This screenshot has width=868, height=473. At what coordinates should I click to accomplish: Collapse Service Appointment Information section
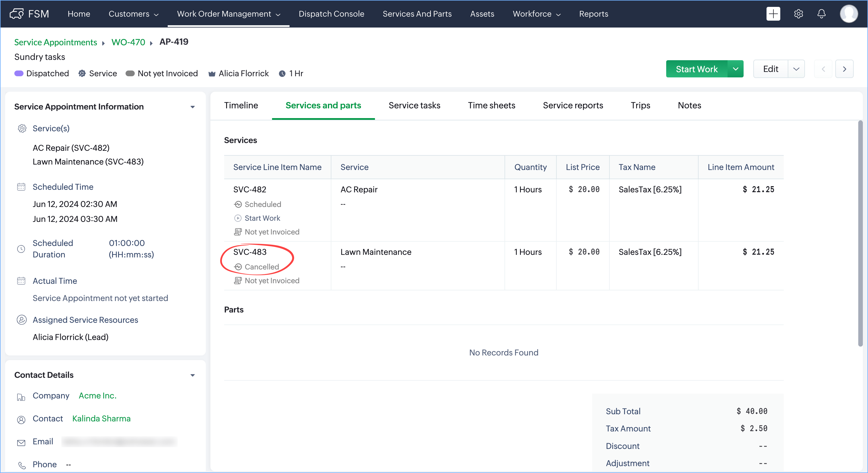pyautogui.click(x=192, y=107)
